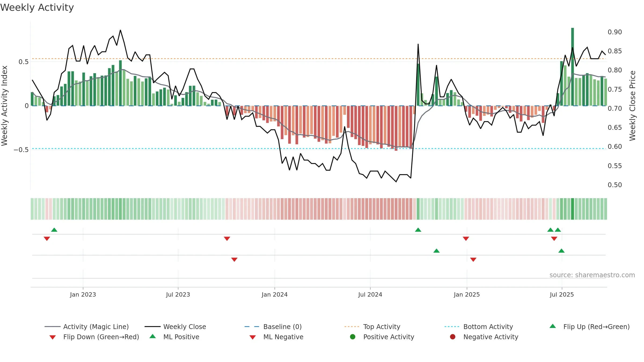Click the '0.70' right axis price label
Viewport: 644px width, 362px height.
pyautogui.click(x=615, y=108)
